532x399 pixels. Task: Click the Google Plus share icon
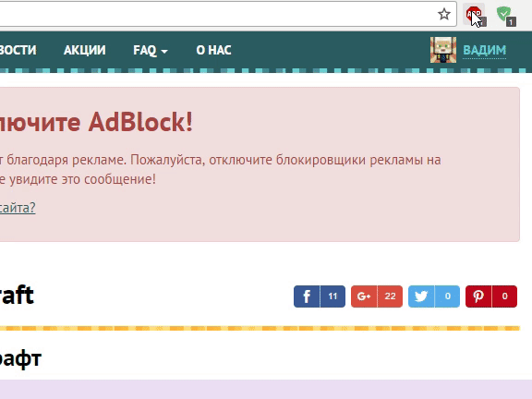click(x=364, y=296)
